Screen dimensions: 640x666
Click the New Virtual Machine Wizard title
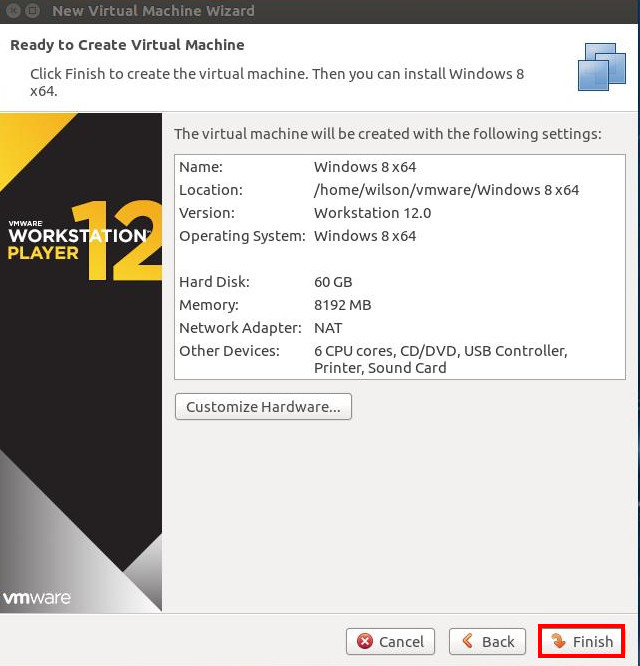click(x=153, y=11)
